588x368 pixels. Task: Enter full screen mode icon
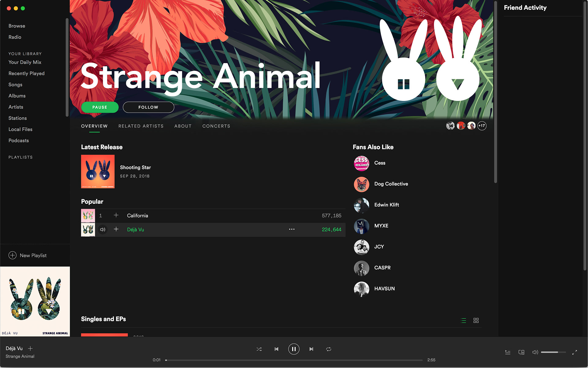(575, 352)
